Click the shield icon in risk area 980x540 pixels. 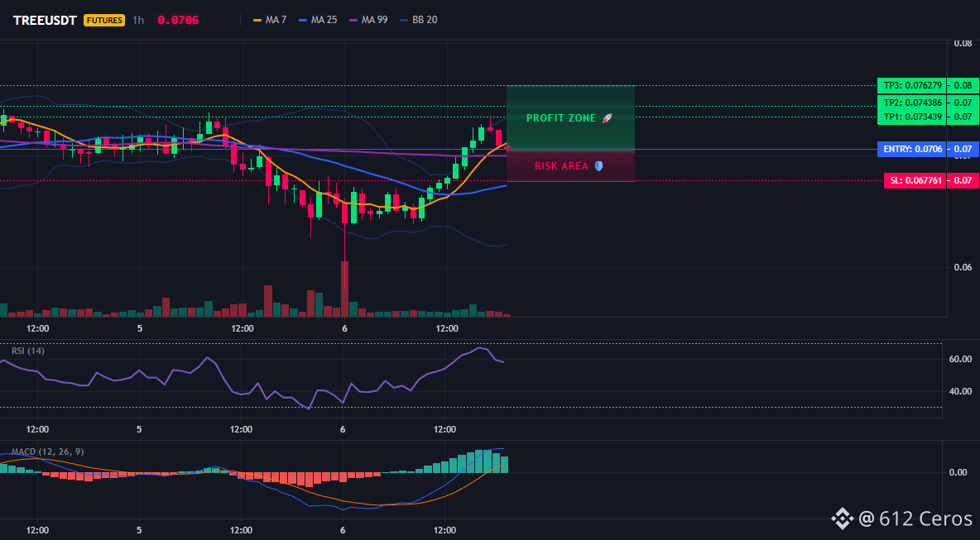tap(598, 166)
